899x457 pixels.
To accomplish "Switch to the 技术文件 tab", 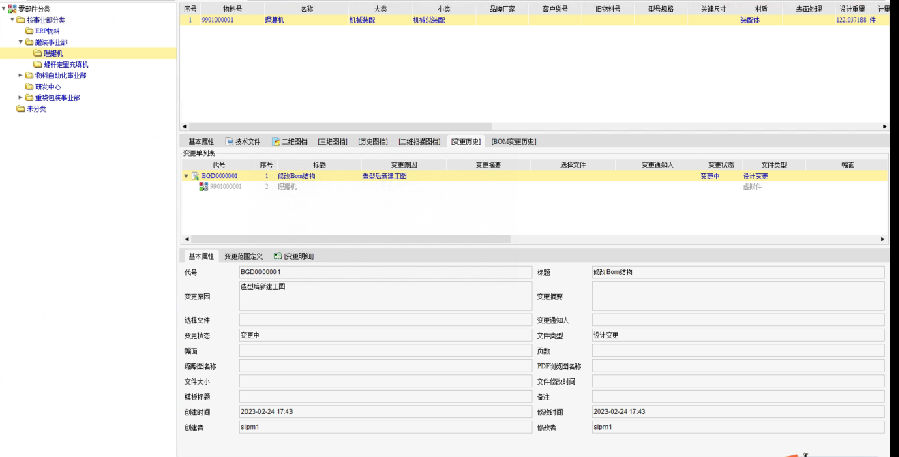I will pos(243,141).
